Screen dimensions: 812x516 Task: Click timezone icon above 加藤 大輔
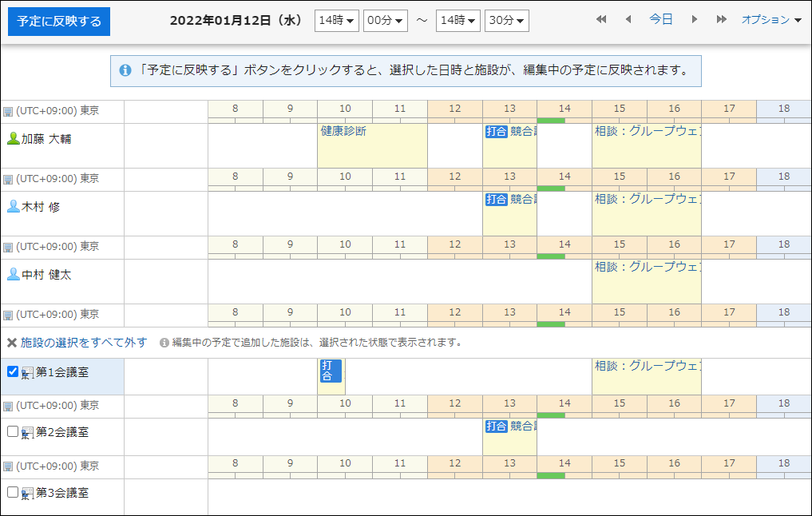(8, 111)
